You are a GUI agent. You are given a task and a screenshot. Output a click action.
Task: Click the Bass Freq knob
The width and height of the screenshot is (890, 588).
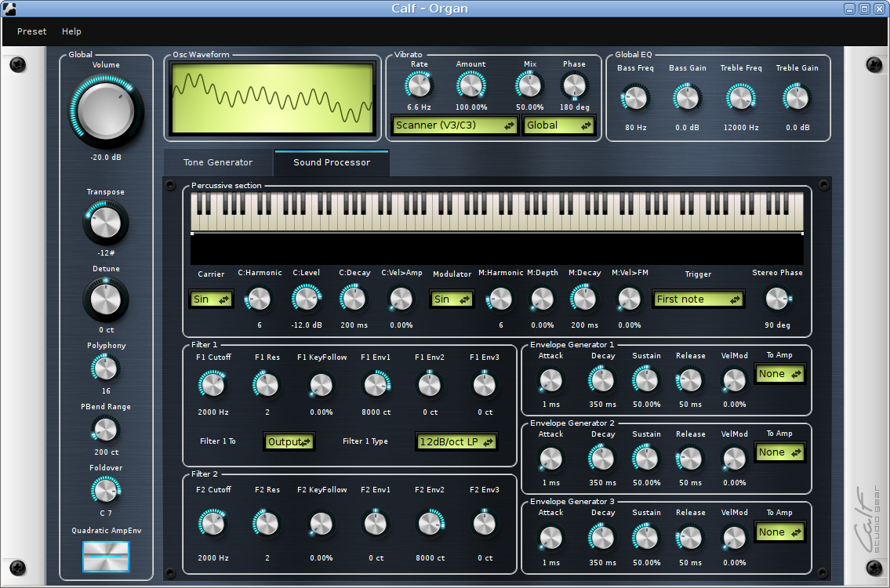coord(635,98)
